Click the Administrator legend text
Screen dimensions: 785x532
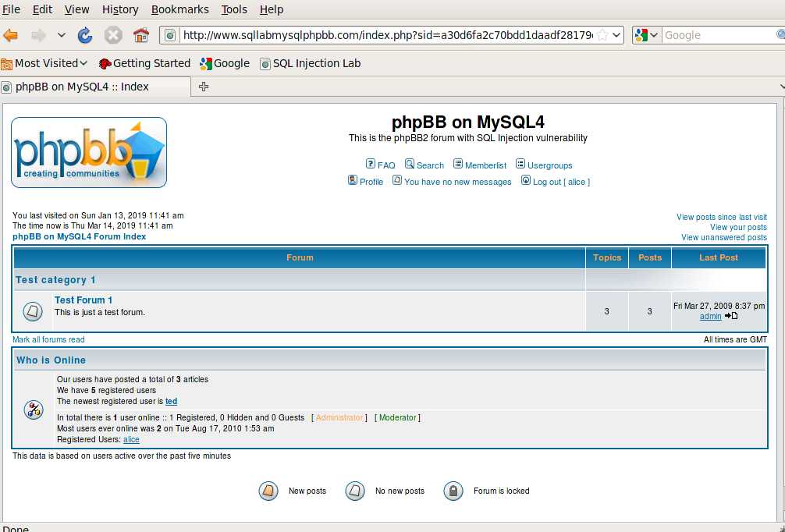[339, 417]
